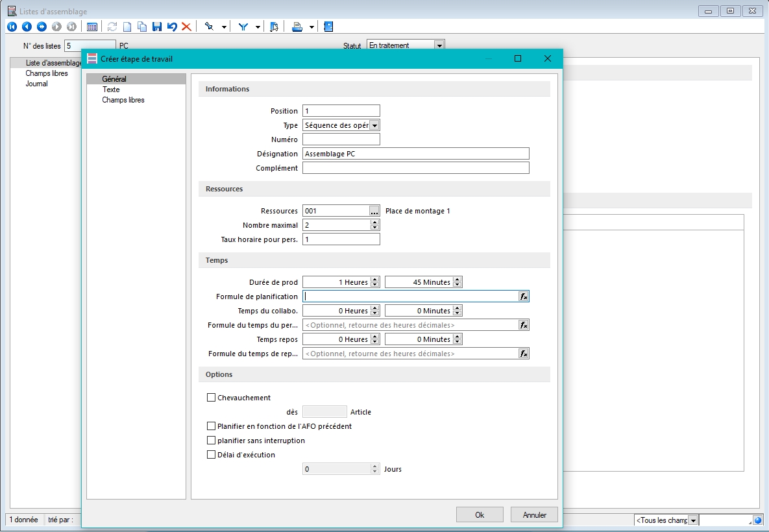The width and height of the screenshot is (769, 532).
Task: Click the Complément input field
Action: pyautogui.click(x=416, y=167)
